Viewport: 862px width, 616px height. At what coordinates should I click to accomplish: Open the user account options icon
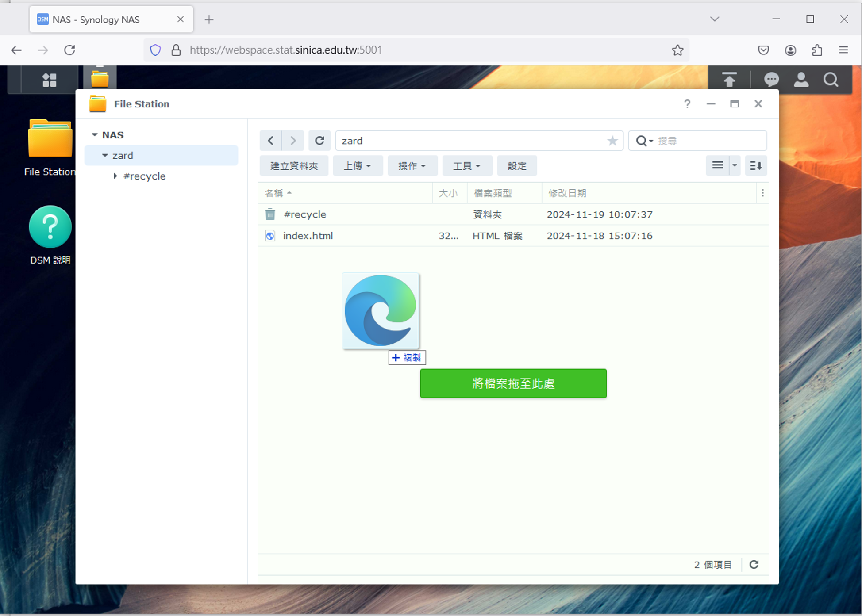point(801,80)
